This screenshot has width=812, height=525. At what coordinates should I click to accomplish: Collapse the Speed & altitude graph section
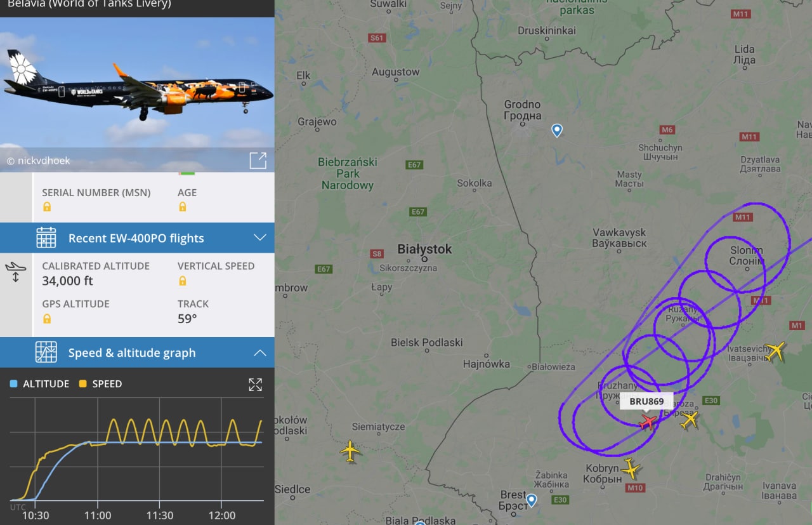click(137, 352)
